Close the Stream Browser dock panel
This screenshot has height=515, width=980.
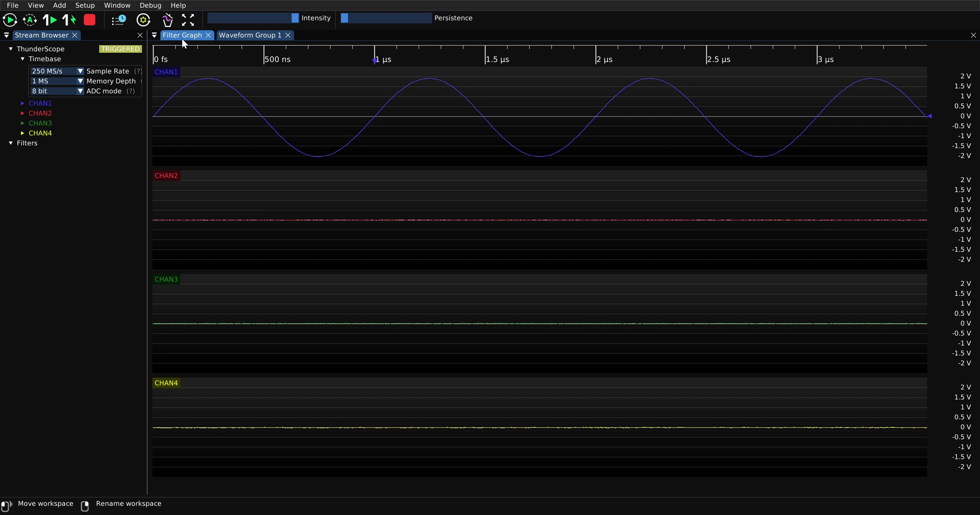tap(140, 35)
